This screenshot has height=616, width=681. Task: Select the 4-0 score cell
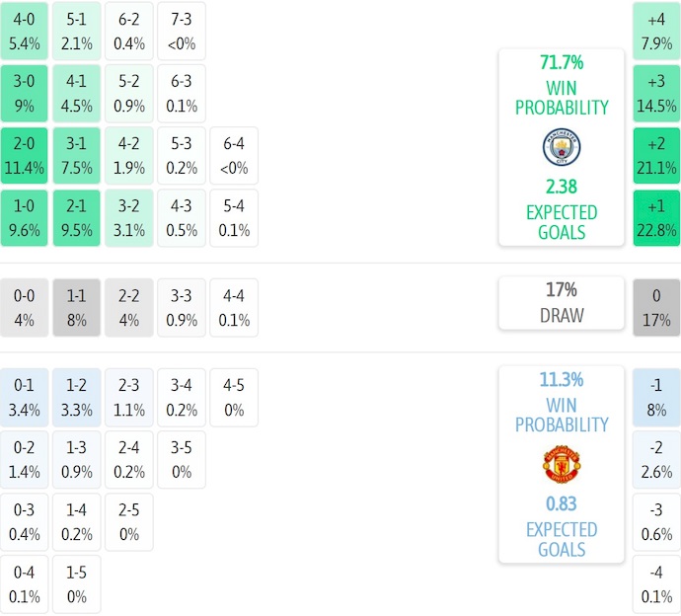pyautogui.click(x=25, y=32)
